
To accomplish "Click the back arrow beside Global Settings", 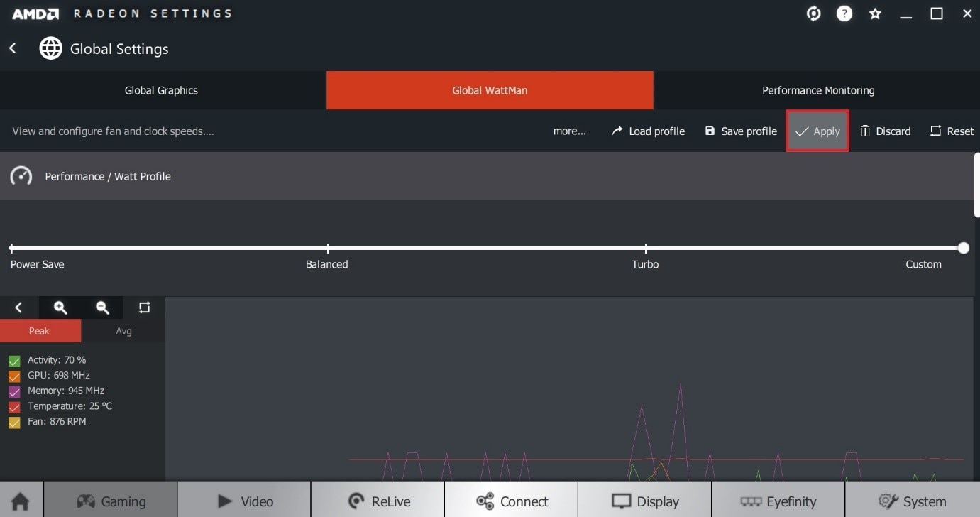I will pos(13,48).
